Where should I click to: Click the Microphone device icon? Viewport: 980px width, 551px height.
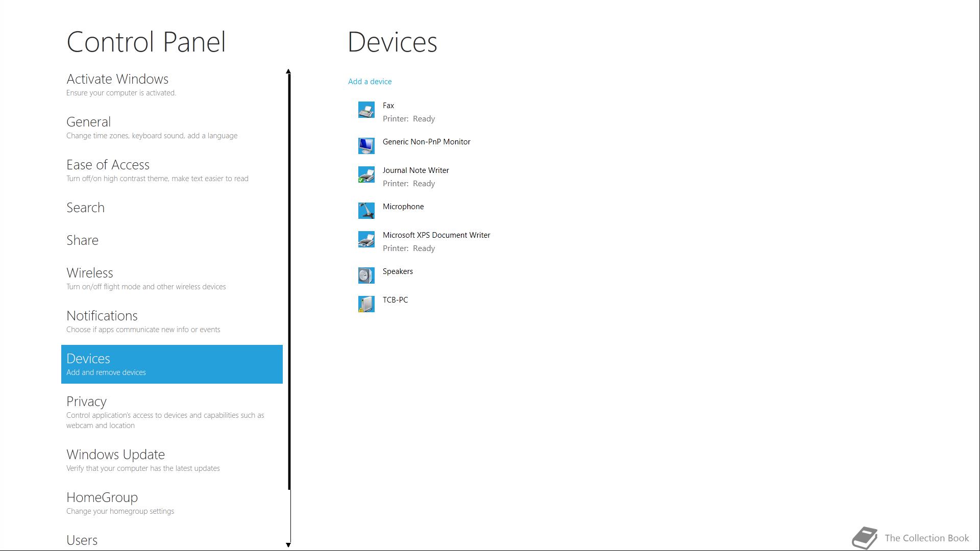coord(366,211)
